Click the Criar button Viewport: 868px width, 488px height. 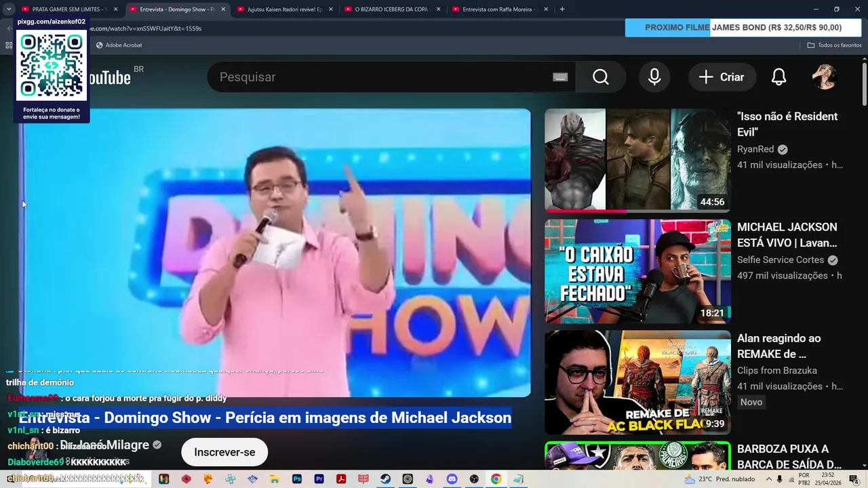click(722, 77)
